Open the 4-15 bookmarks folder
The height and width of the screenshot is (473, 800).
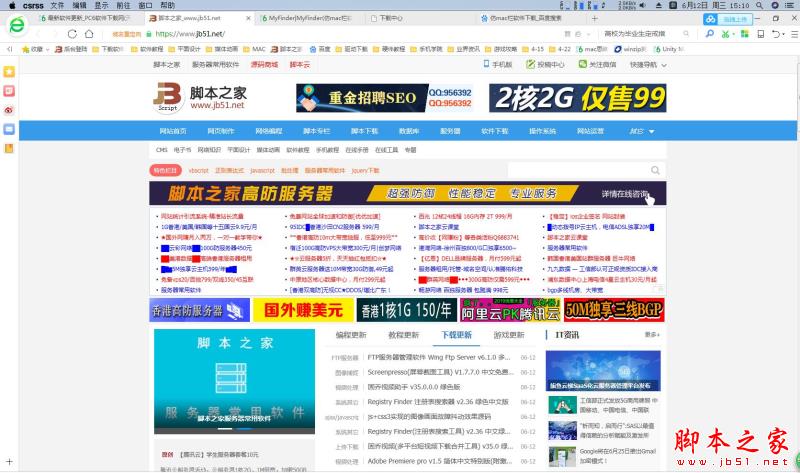533,49
